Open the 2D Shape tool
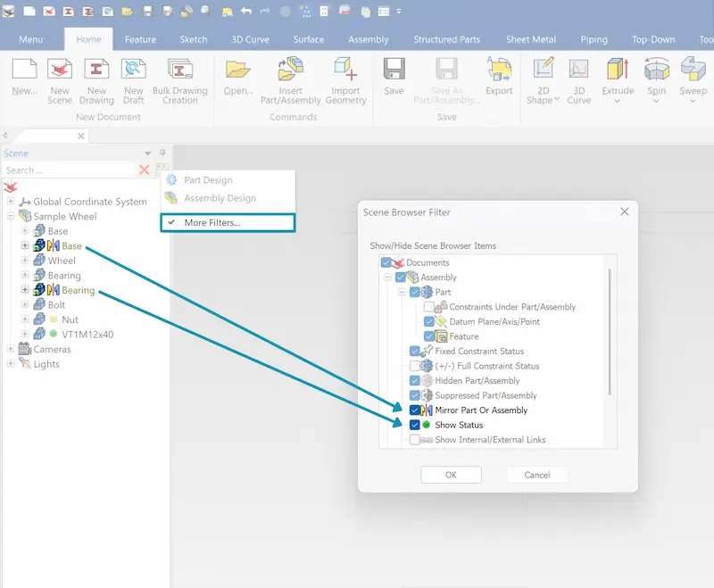The image size is (714, 588). point(544,69)
